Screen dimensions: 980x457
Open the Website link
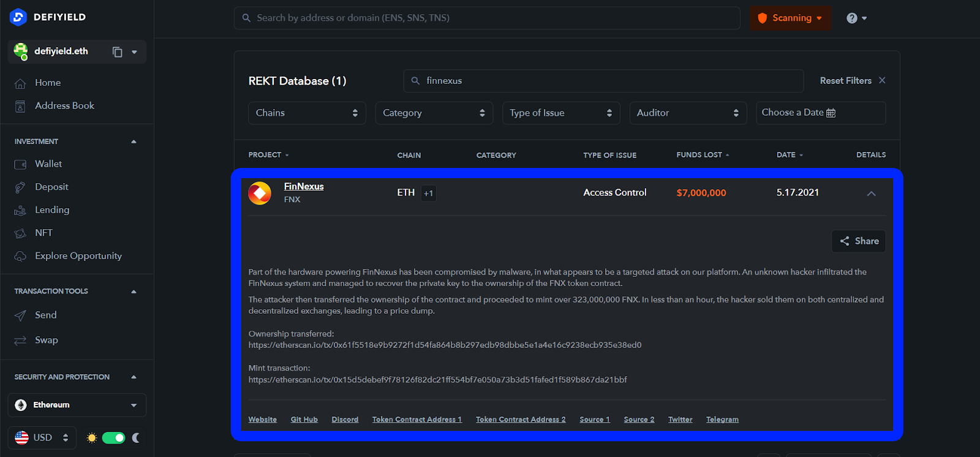[262, 420]
